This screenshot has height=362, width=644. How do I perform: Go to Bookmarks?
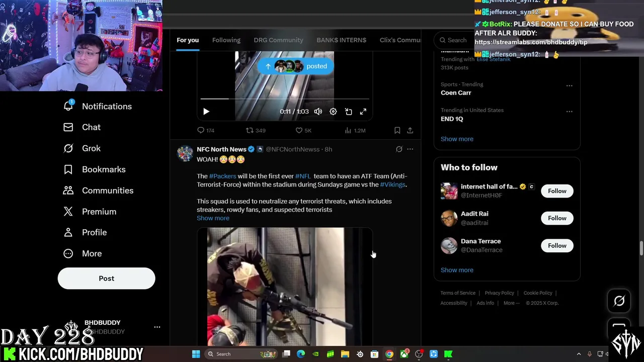point(94,169)
